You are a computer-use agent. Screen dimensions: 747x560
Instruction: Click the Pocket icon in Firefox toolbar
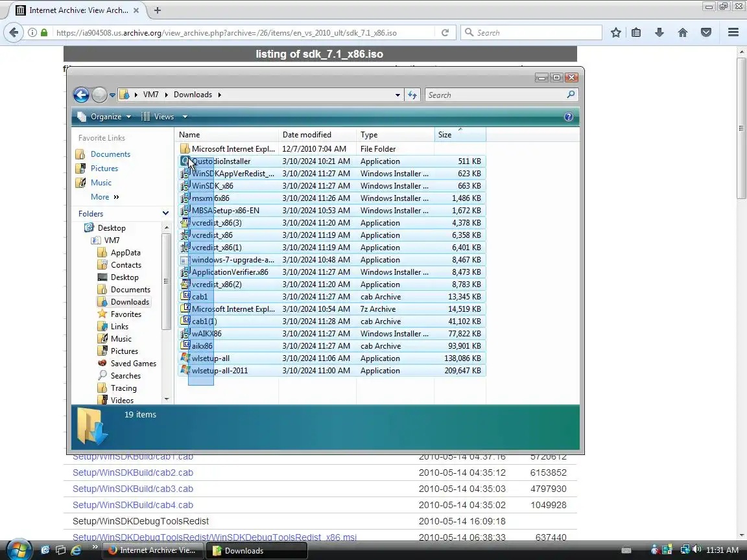coord(706,32)
